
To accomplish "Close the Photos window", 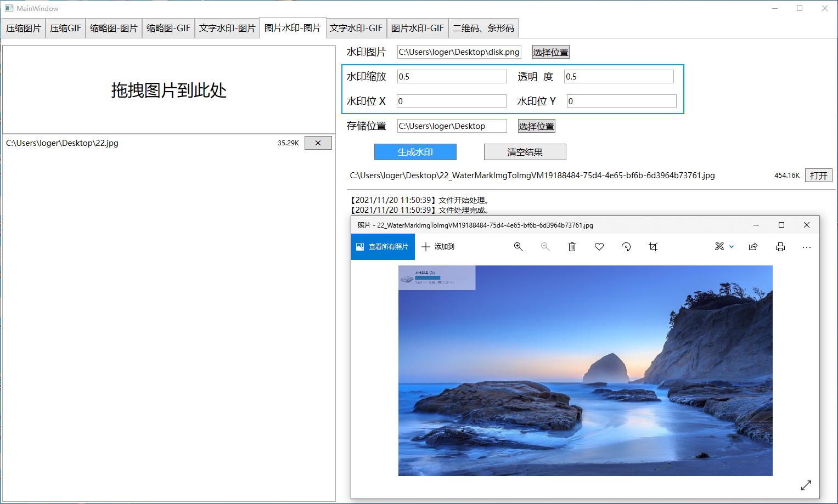I will [807, 225].
